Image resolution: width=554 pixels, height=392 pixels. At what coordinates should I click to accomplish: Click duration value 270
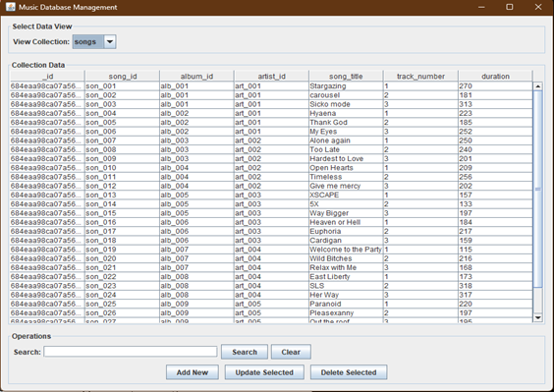495,86
